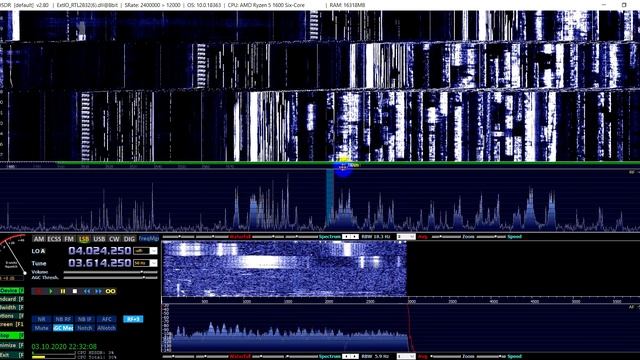
Task: Toggle the ANotch auto notch button
Action: (107, 328)
